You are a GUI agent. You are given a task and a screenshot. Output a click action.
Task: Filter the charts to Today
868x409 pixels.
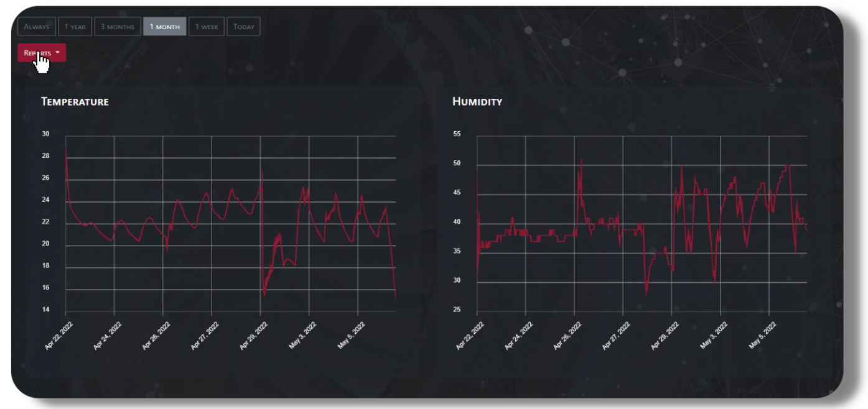(x=244, y=27)
